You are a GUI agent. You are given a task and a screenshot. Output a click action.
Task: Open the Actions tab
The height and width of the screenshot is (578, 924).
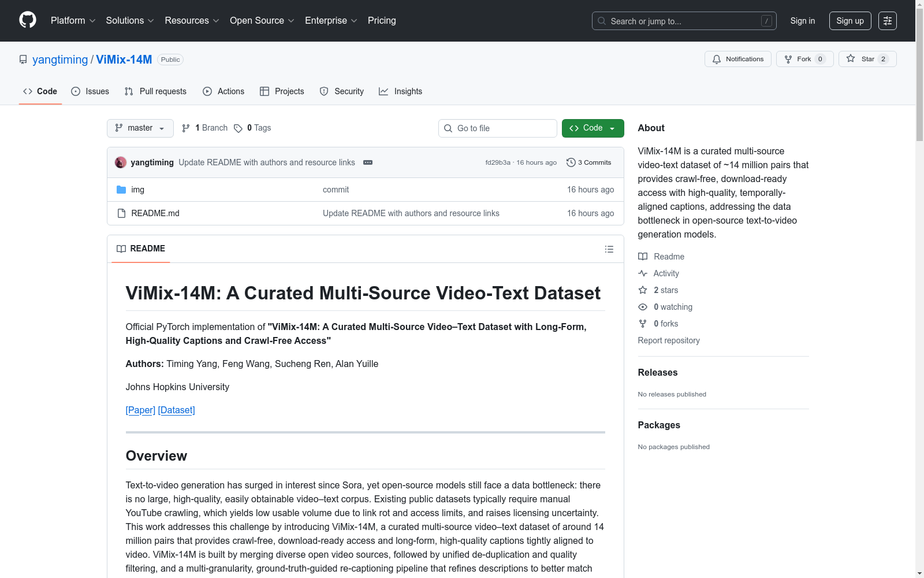coord(223,91)
